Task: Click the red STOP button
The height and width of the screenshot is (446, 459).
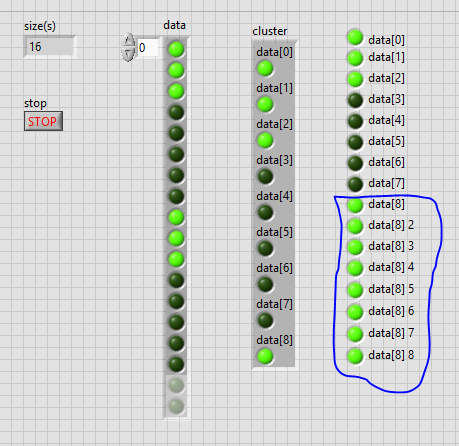Action: click(43, 121)
